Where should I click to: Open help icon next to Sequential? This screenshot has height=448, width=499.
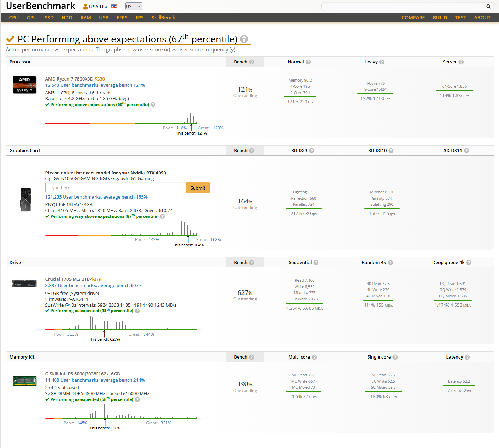click(316, 263)
